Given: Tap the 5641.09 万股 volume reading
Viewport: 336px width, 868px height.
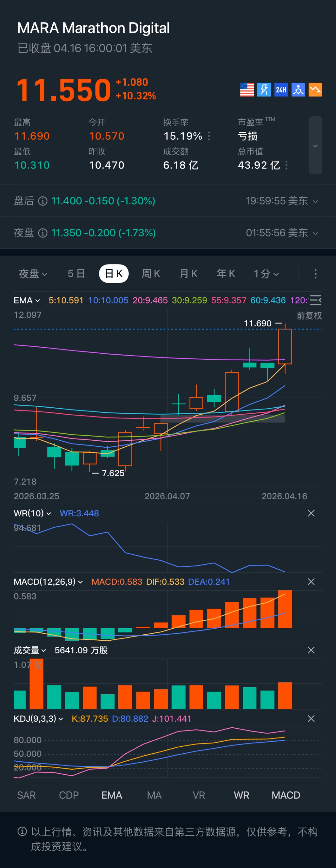Looking at the screenshot, I should (81, 650).
